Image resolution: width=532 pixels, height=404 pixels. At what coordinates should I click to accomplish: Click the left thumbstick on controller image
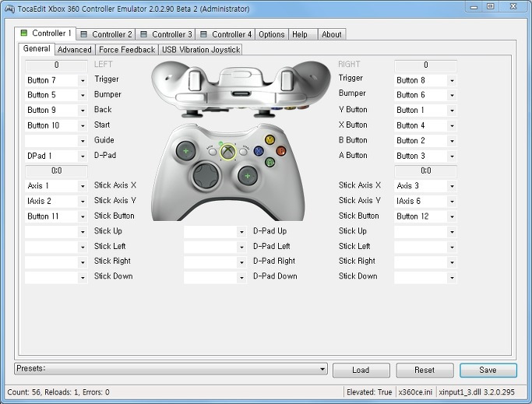185,150
